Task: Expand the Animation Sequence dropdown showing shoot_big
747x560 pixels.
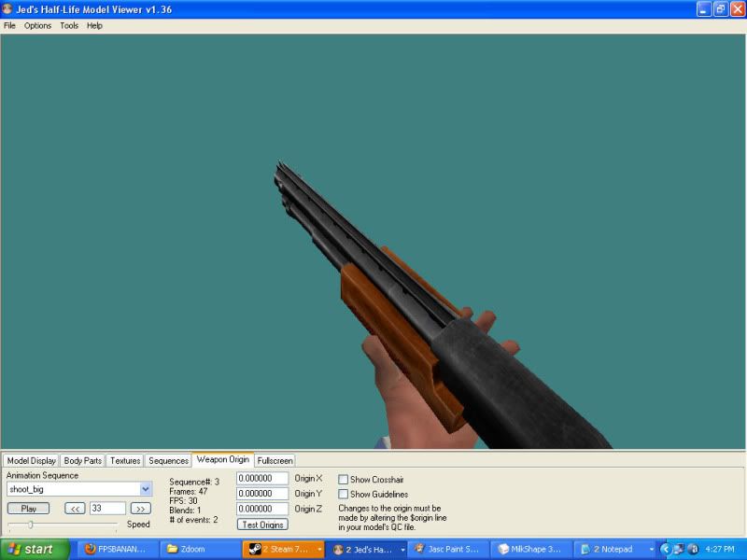Action: pos(146,489)
